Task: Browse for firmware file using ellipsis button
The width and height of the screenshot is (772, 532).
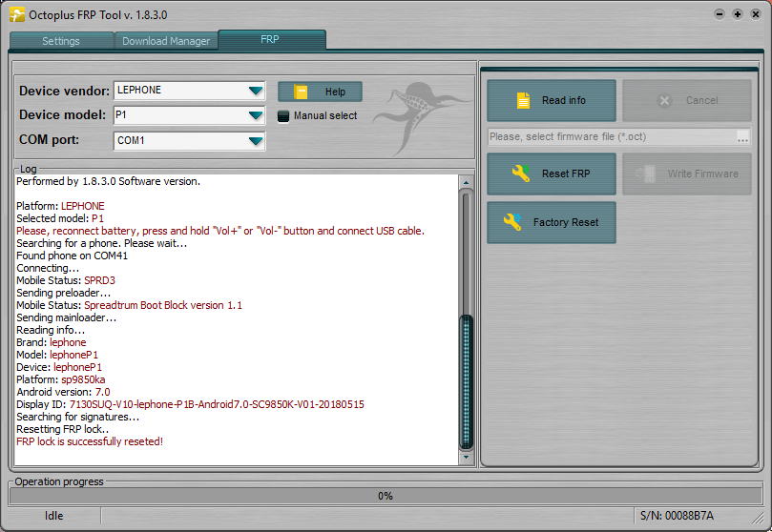Action: [742, 137]
